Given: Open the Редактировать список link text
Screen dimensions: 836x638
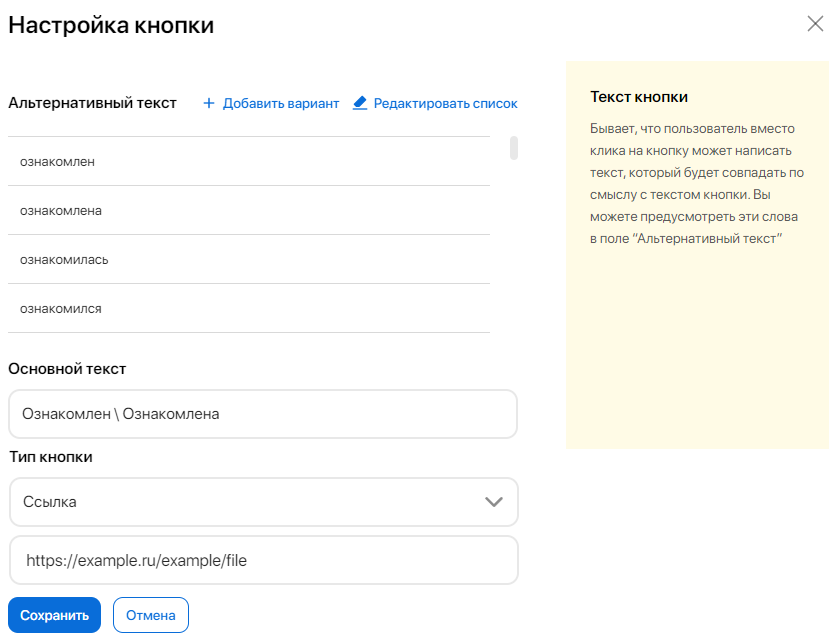Looking at the screenshot, I should pyautogui.click(x=445, y=103).
